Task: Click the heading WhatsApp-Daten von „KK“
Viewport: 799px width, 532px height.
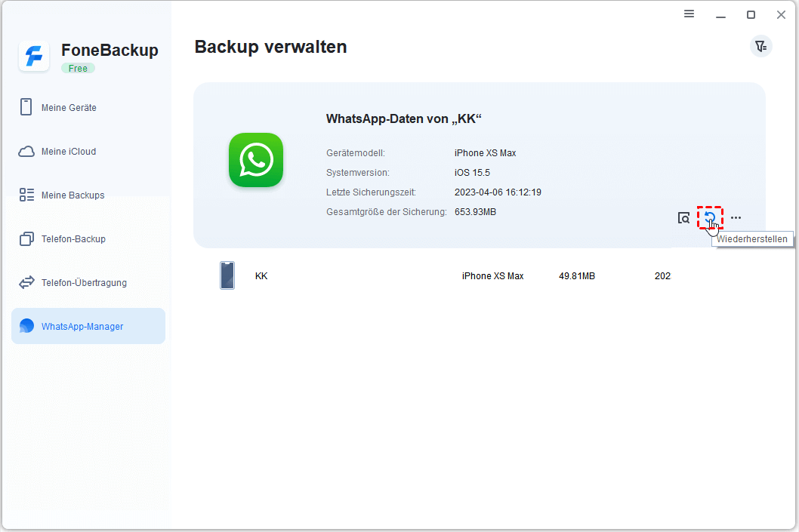Action: (403, 118)
